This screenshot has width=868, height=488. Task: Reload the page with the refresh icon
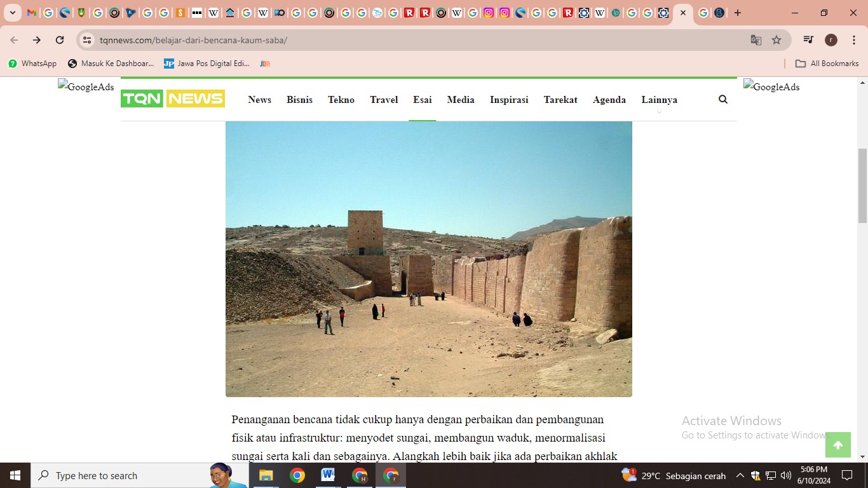(x=60, y=40)
